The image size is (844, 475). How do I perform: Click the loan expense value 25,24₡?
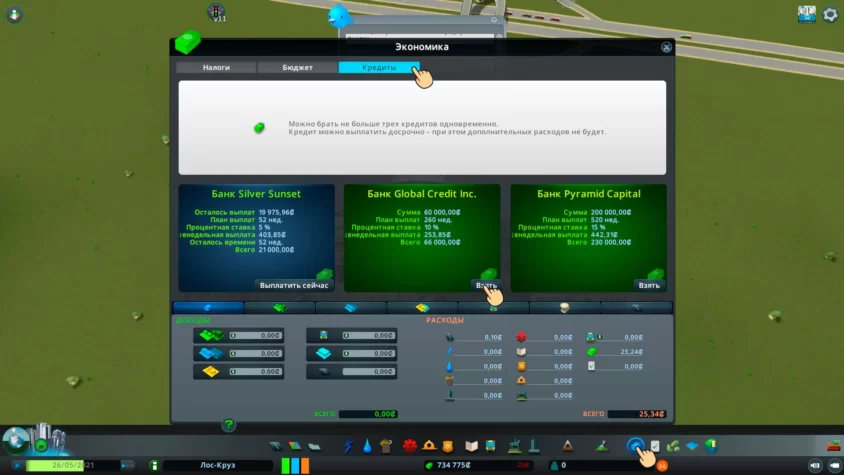pos(631,352)
